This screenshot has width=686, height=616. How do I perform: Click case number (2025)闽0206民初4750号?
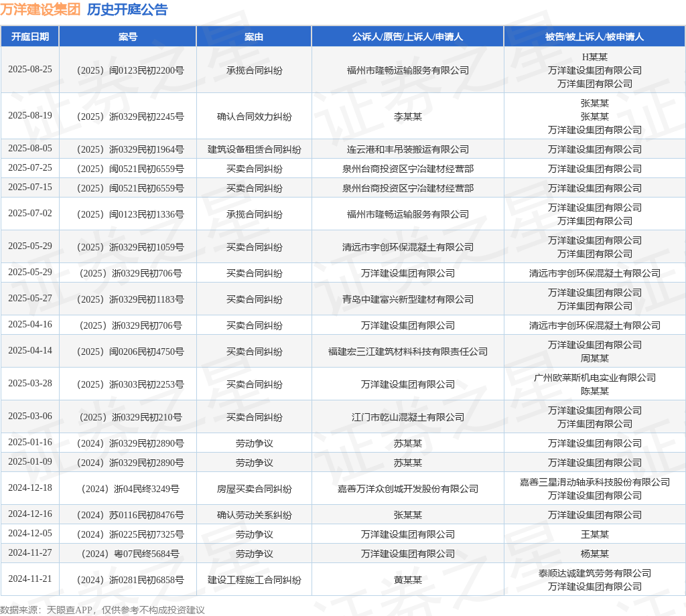[131, 352]
